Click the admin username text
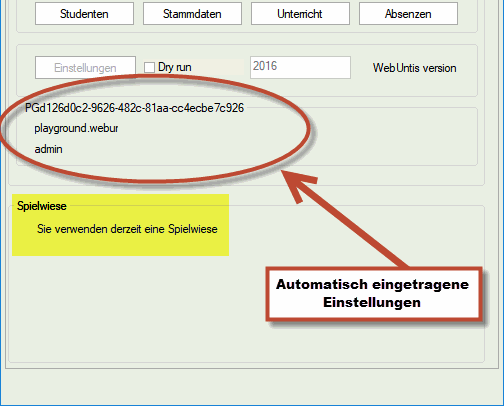The image size is (504, 406). 49,149
